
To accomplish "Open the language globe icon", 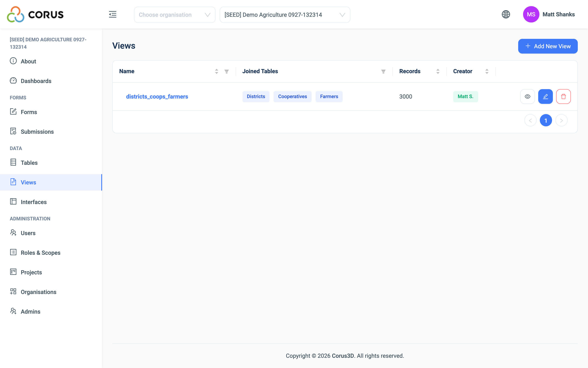I will tap(506, 14).
